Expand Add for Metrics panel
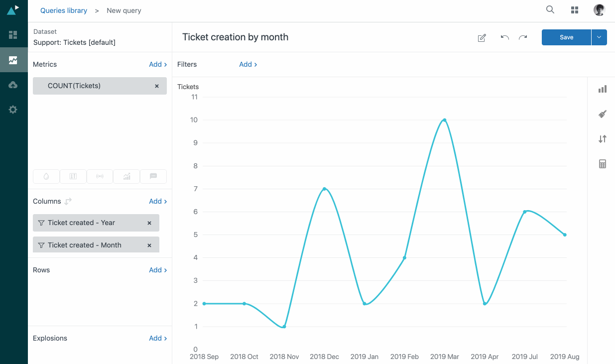The image size is (615, 364). coord(158,64)
